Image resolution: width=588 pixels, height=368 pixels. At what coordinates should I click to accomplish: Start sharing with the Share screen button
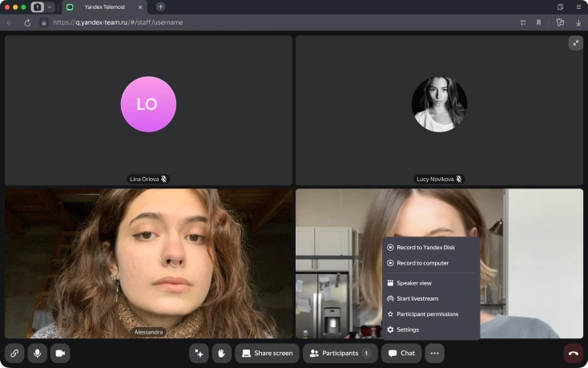(267, 353)
